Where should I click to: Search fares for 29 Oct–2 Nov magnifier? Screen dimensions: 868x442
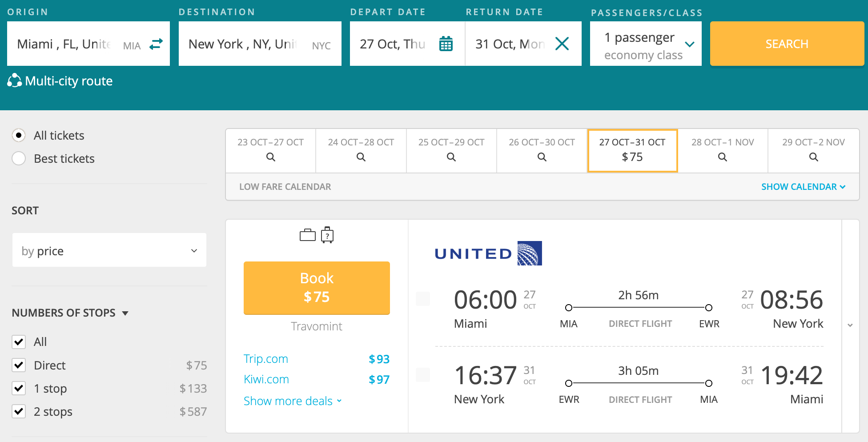click(813, 157)
